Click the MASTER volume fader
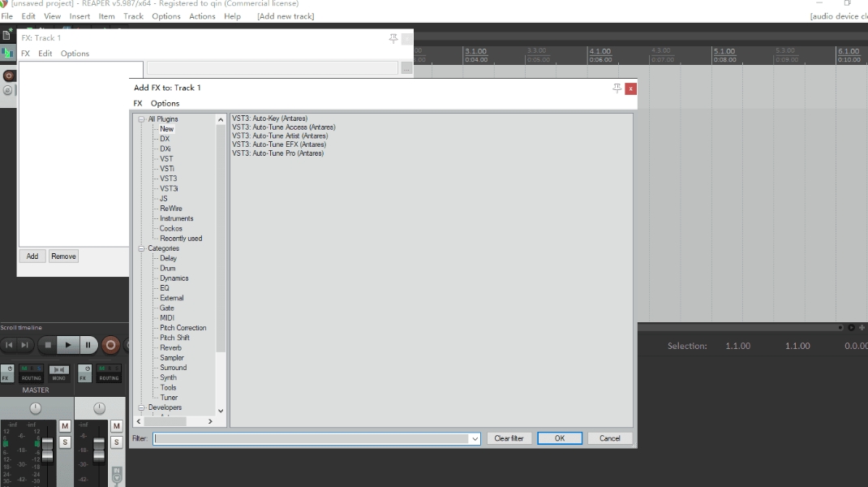The image size is (868, 487). (x=48, y=450)
